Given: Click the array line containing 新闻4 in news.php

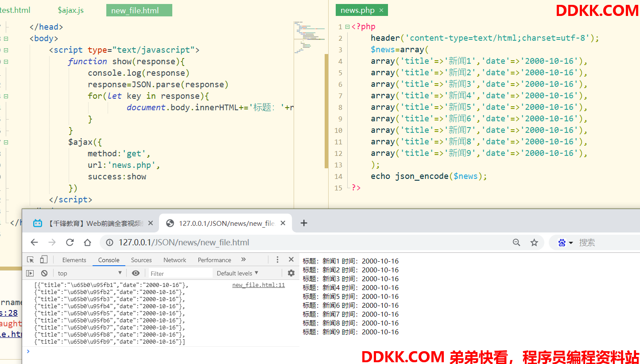Looking at the screenshot, I should (479, 96).
